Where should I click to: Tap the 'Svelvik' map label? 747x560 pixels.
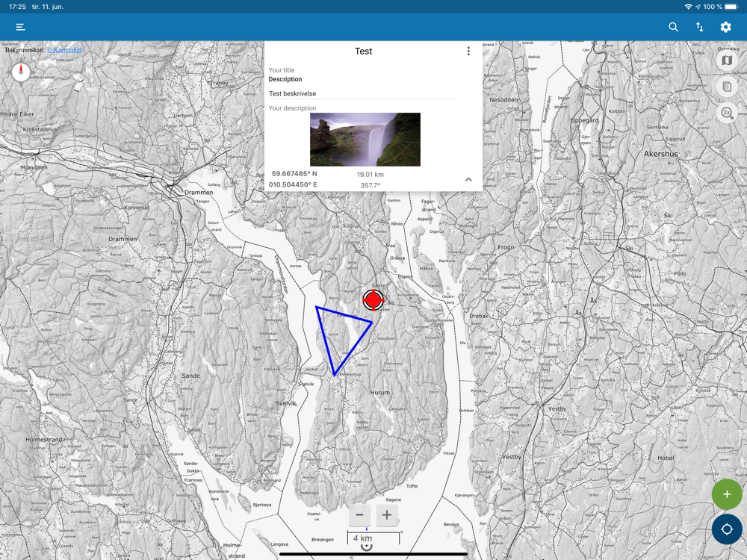click(x=286, y=403)
